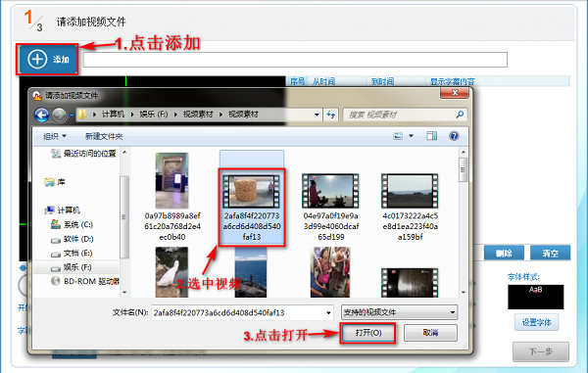Click the video path field beside 添加
Image resolution: width=588 pixels, height=373 pixels.
click(x=295, y=60)
